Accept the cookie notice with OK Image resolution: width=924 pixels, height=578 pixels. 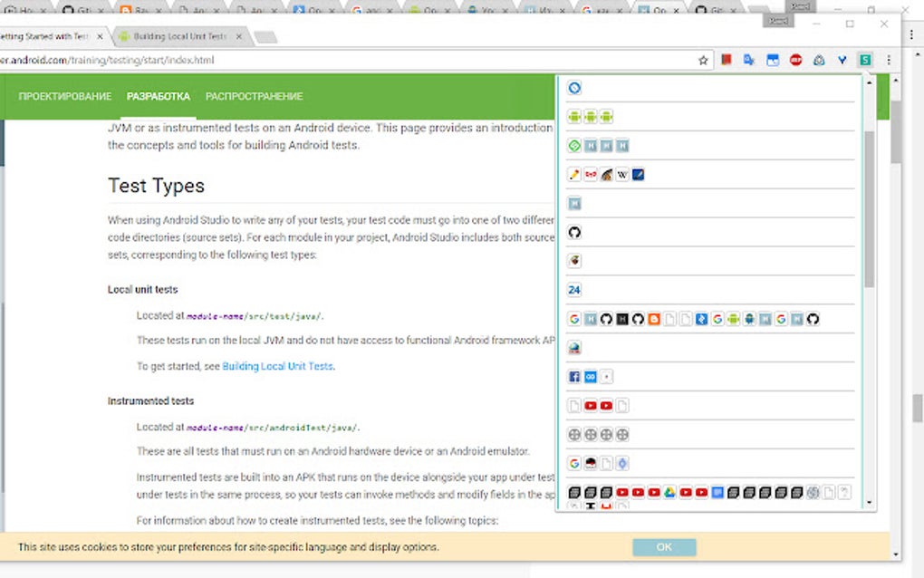pos(663,547)
